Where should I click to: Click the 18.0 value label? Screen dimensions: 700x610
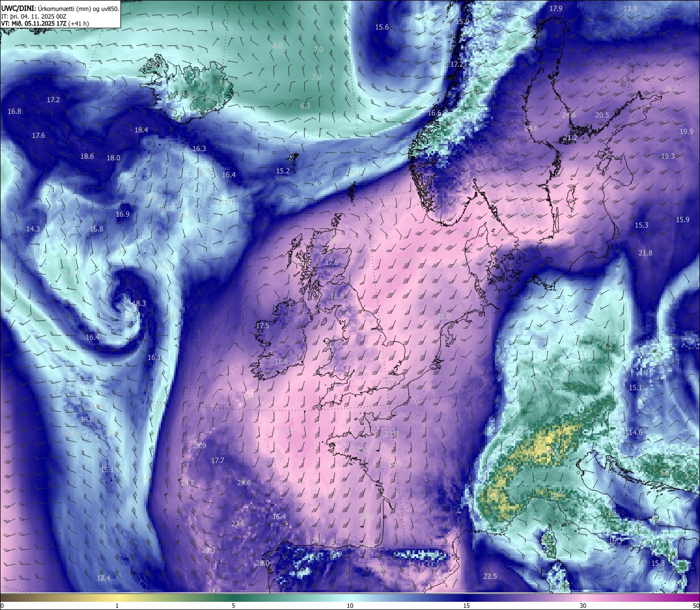(113, 158)
